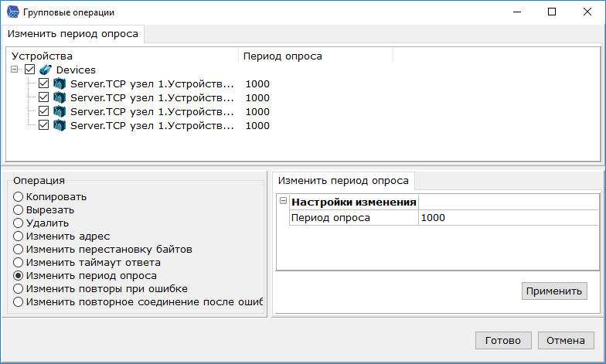This screenshot has height=364, width=606.
Task: Uncheck the first Server.TCP device checkbox
Action: [43, 83]
